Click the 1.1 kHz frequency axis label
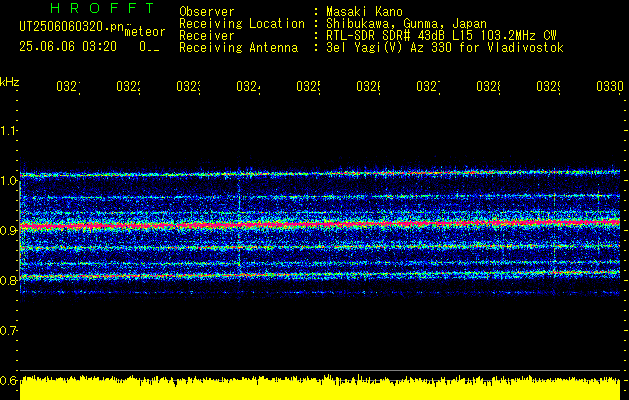Screen dimensions: 629x400 pos(8,130)
